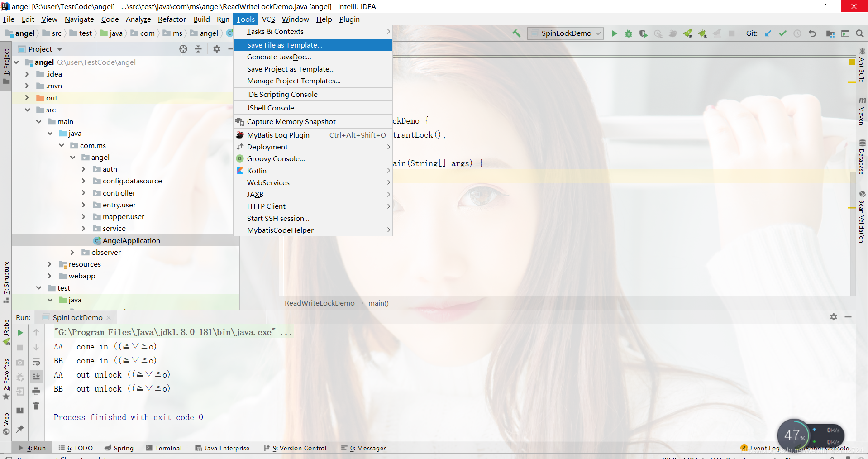Screen dimensions: 868x459
Task: Click ReadWriteLockDemo in editor breadcrumb
Action: tap(320, 303)
